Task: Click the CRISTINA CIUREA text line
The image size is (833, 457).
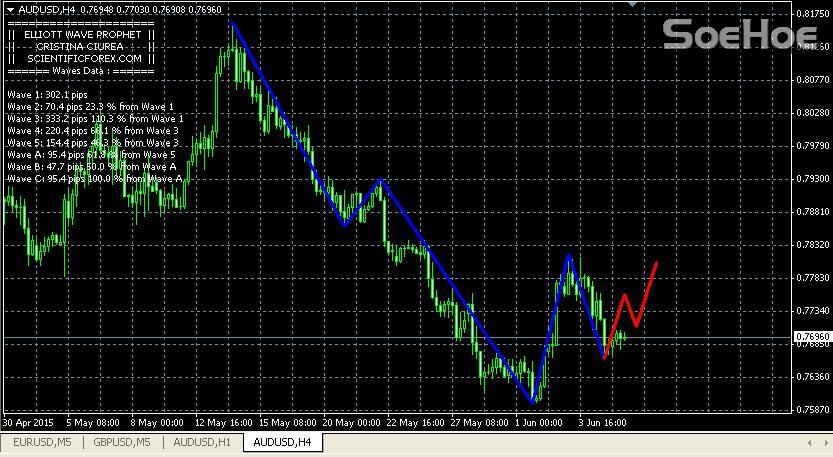Action: 80,47
